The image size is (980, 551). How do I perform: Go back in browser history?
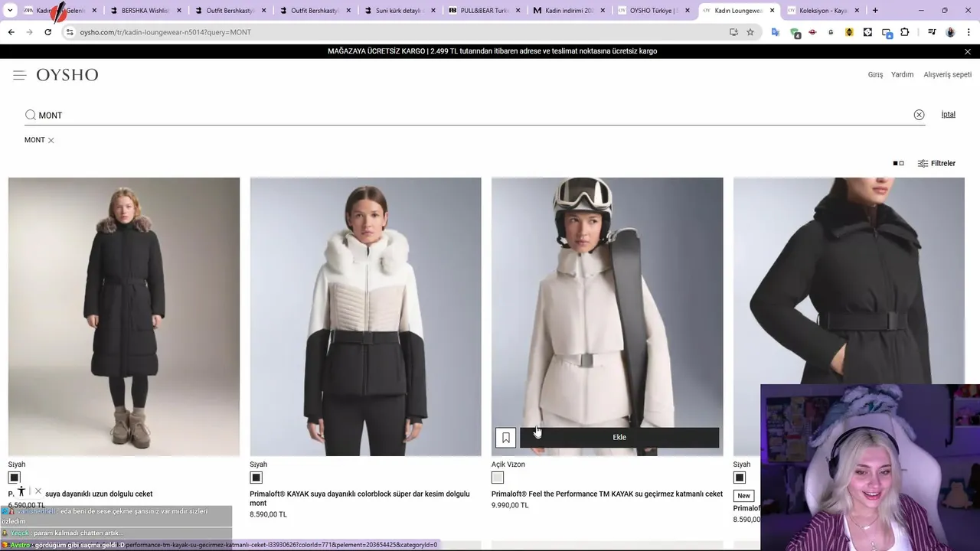point(11,32)
